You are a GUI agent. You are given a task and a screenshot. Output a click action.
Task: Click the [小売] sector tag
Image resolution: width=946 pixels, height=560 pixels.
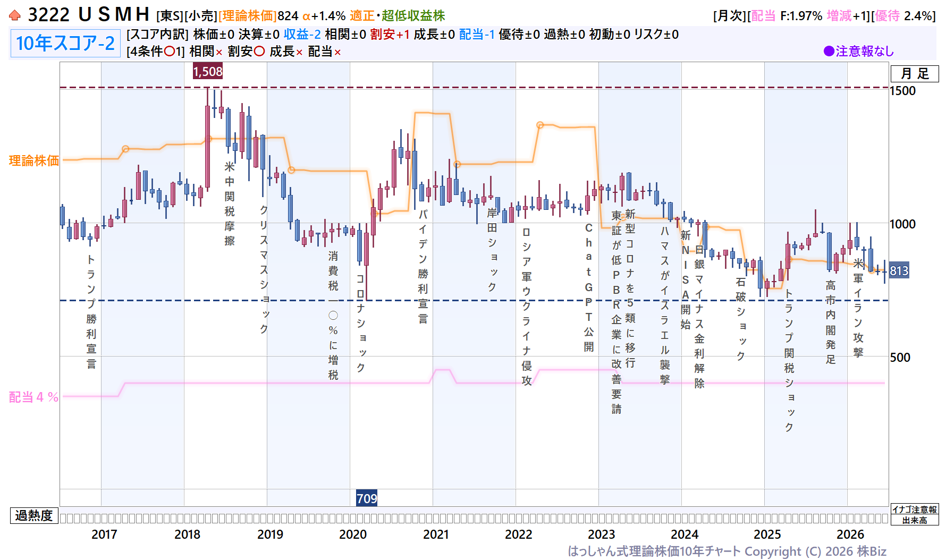click(x=200, y=16)
